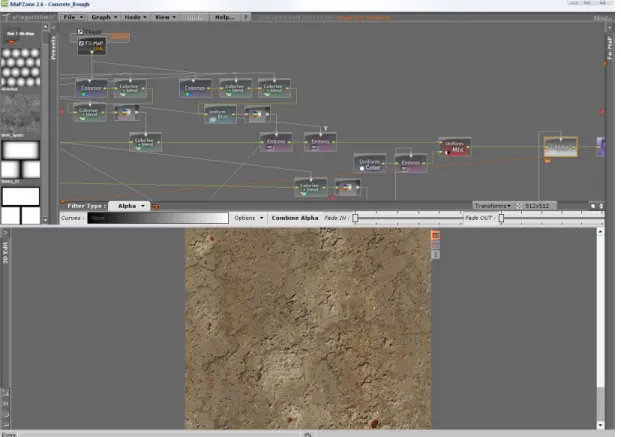This screenshot has height=437, width=621.
Task: Select the first Emboss node in middle row
Action: coord(276,142)
